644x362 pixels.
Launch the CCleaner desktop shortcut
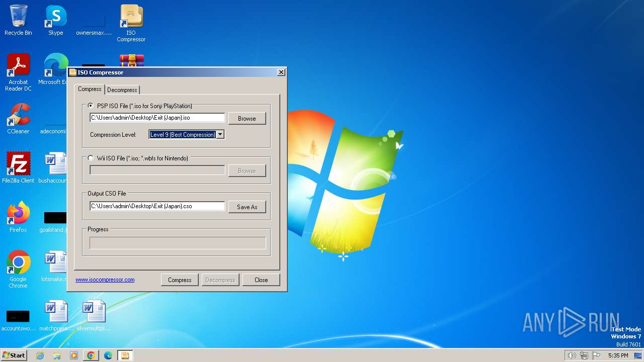coord(18,119)
